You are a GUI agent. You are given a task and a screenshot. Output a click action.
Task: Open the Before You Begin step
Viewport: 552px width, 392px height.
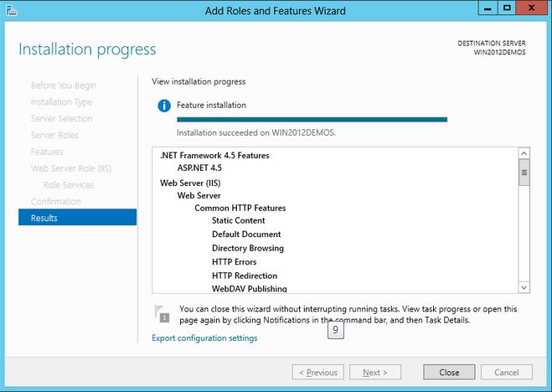64,85
